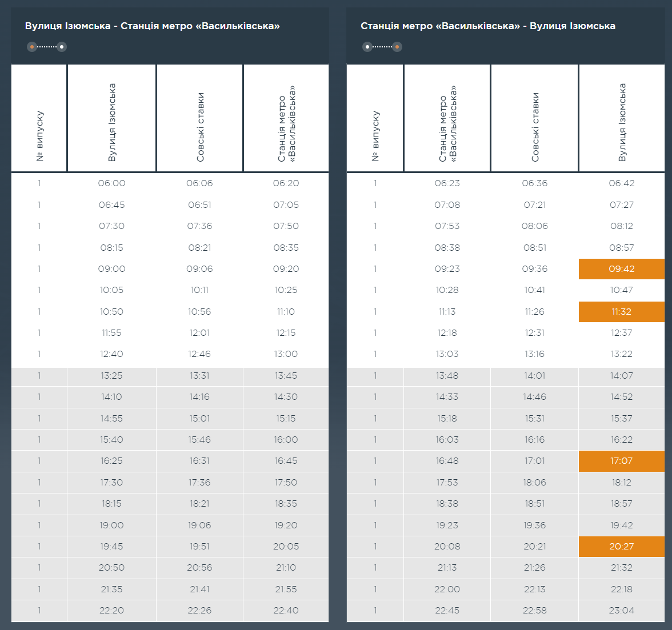672x630 pixels.
Task: Select the «№ випуску» column header in the left table
Action: point(39,136)
